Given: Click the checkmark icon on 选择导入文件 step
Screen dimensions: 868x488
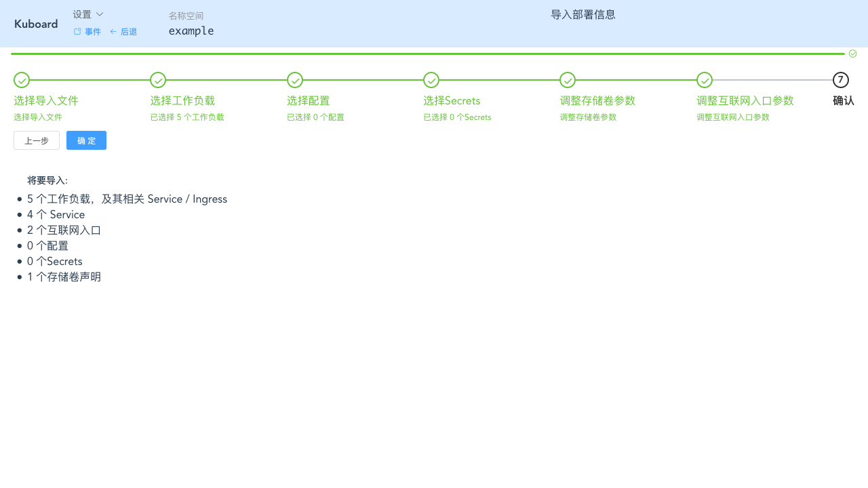Looking at the screenshot, I should [x=21, y=80].
